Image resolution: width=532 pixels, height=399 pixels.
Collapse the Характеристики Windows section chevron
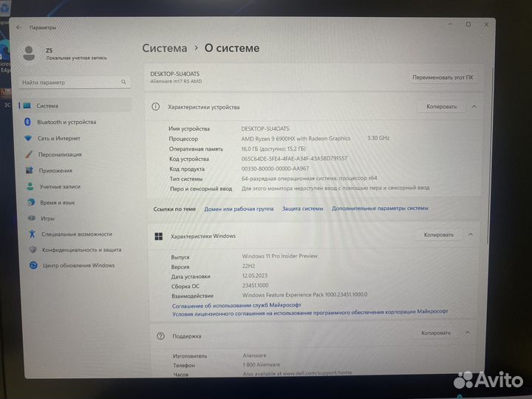(470, 234)
